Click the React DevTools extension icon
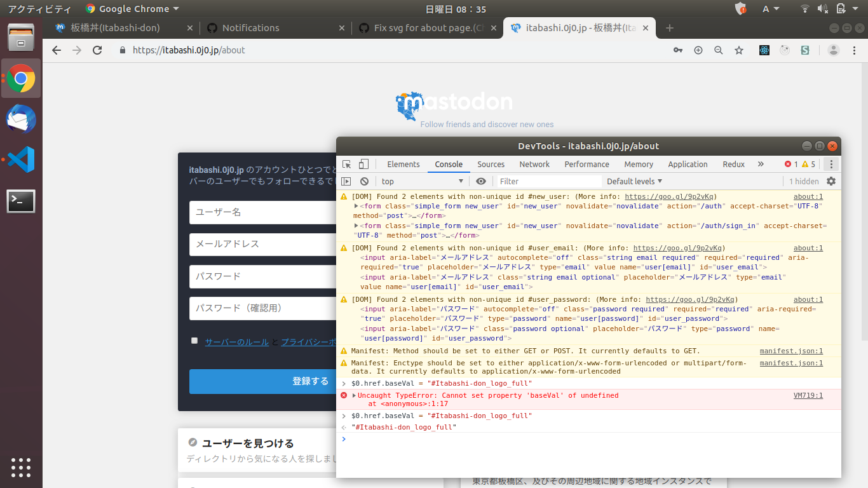The width and height of the screenshot is (868, 488). (x=764, y=50)
